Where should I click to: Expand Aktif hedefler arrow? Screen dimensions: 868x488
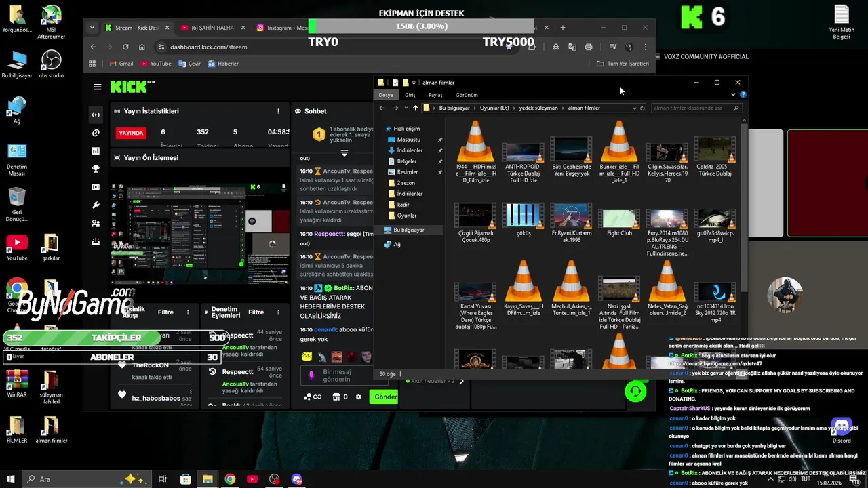click(462, 381)
